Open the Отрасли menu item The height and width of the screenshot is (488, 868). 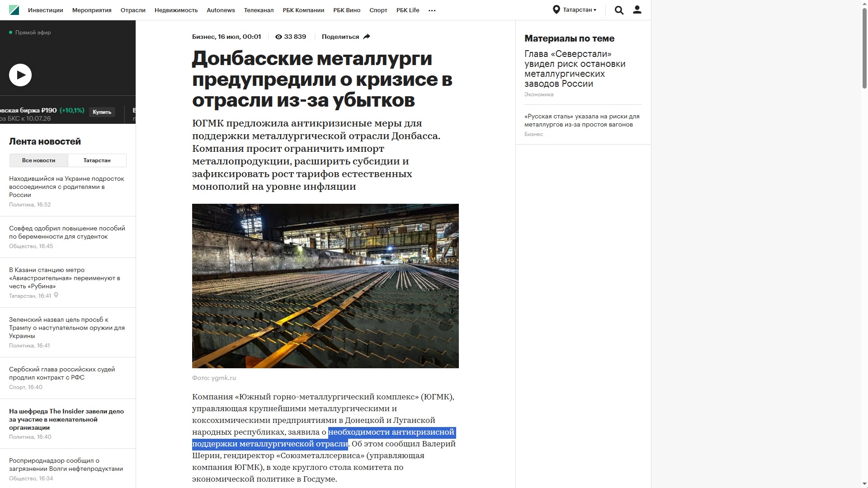pos(133,10)
